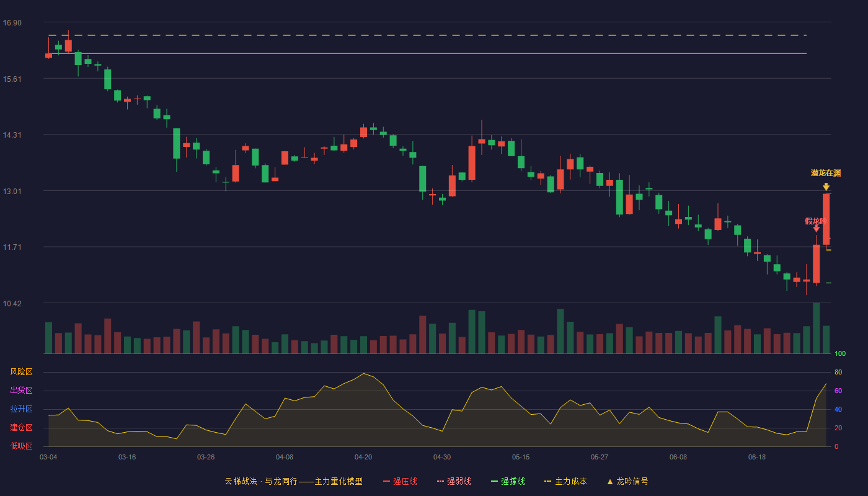Click the red 假龙吟 signal arrow

pyautogui.click(x=816, y=229)
